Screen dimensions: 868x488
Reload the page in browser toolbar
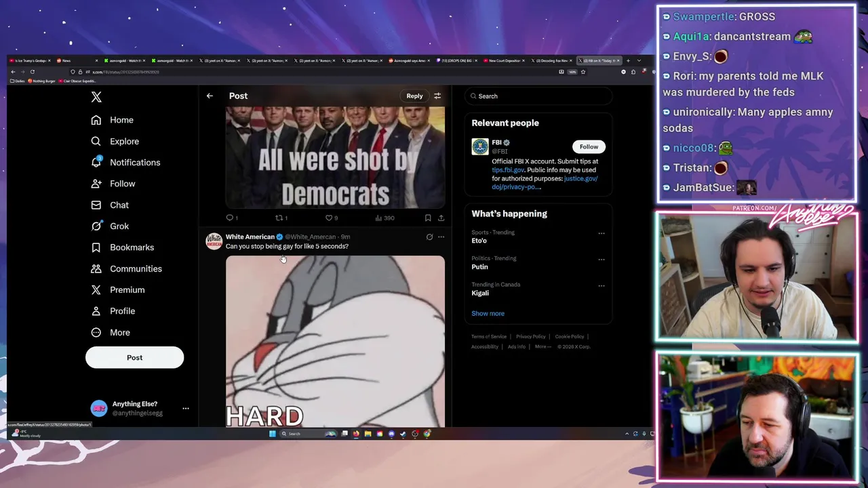pyautogui.click(x=32, y=72)
